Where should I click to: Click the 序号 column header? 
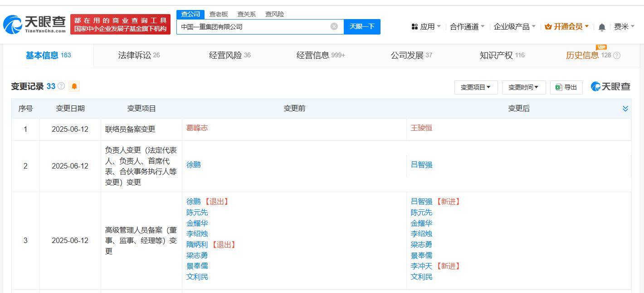[x=25, y=109]
